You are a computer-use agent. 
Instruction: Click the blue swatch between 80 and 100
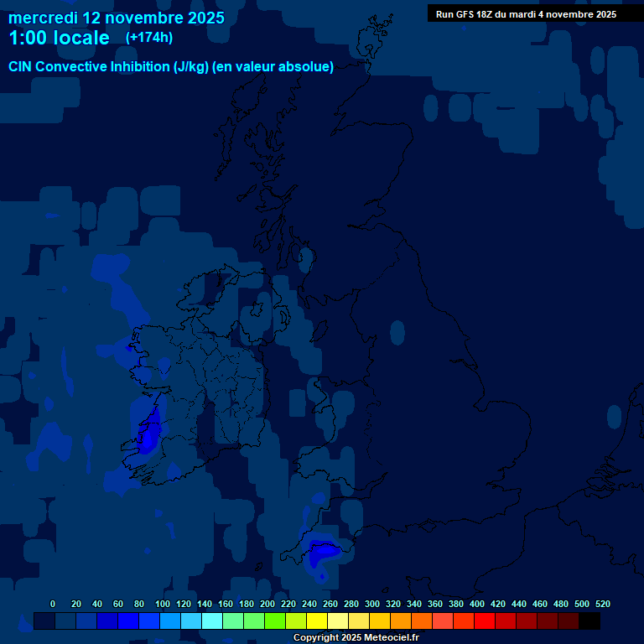point(149,621)
